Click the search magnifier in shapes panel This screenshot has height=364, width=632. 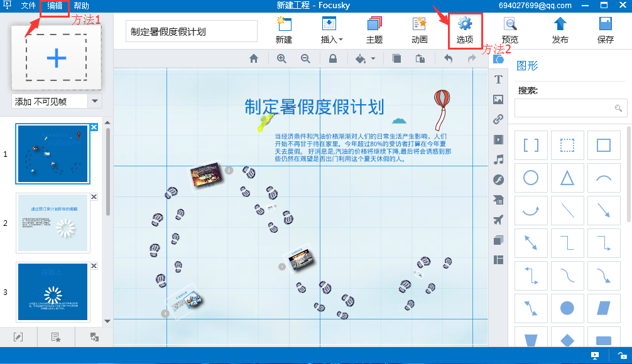[618, 108]
